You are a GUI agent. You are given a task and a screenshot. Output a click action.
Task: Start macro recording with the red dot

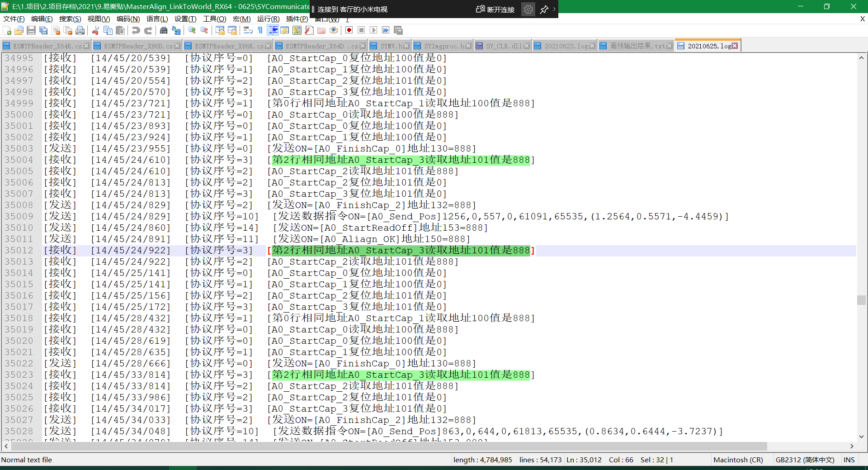coord(349,30)
